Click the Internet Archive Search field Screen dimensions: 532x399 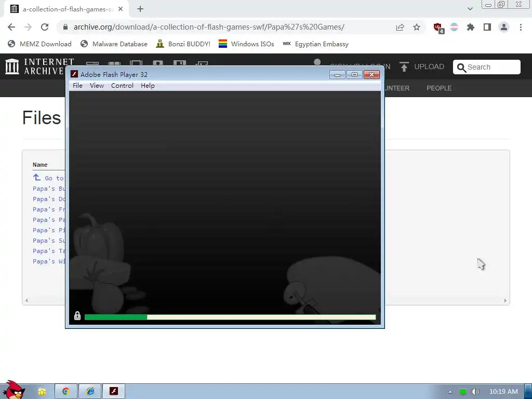(486, 67)
